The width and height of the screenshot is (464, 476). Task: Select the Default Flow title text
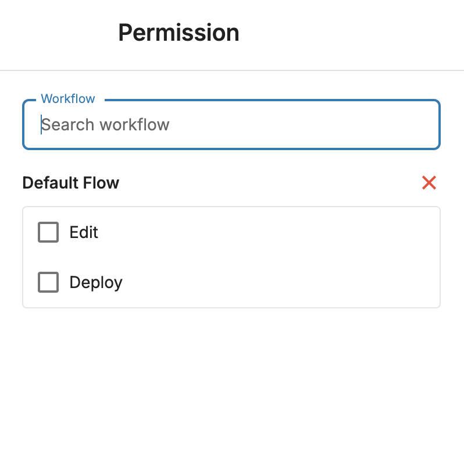(x=71, y=183)
